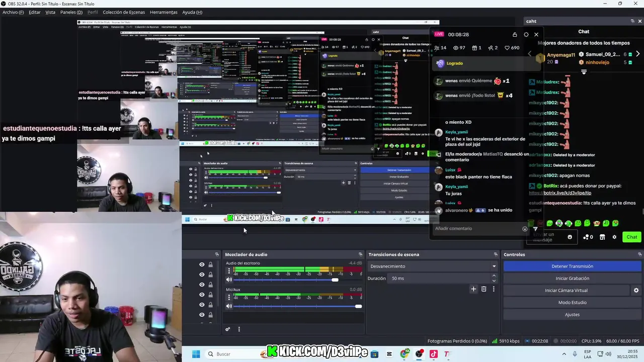Viewport: 644px width, 362px height.
Task: Open the audio mixer three-dot menu
Action: tap(239, 329)
